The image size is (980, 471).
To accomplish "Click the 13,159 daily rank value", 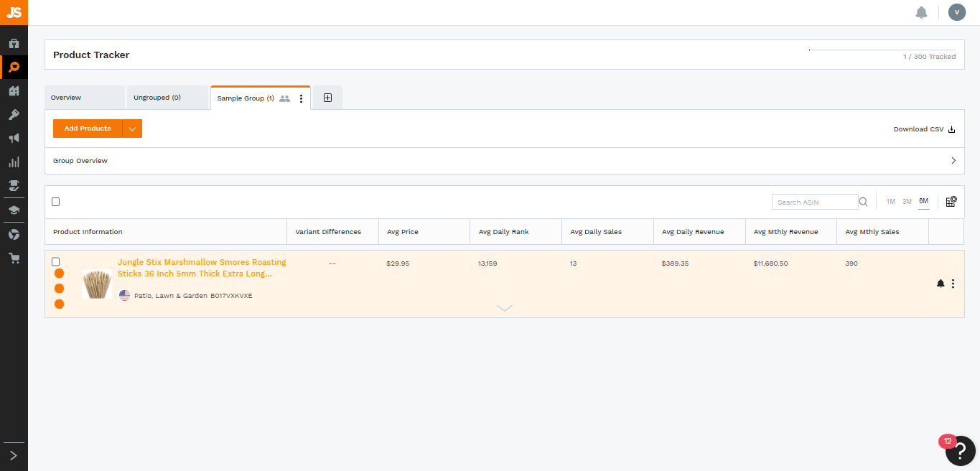I will 487,264.
